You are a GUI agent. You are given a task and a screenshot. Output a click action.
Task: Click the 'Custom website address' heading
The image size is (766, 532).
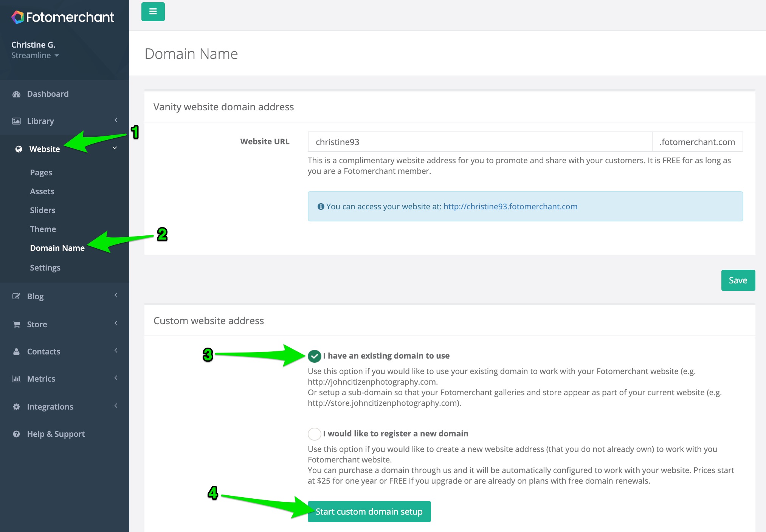pos(209,321)
